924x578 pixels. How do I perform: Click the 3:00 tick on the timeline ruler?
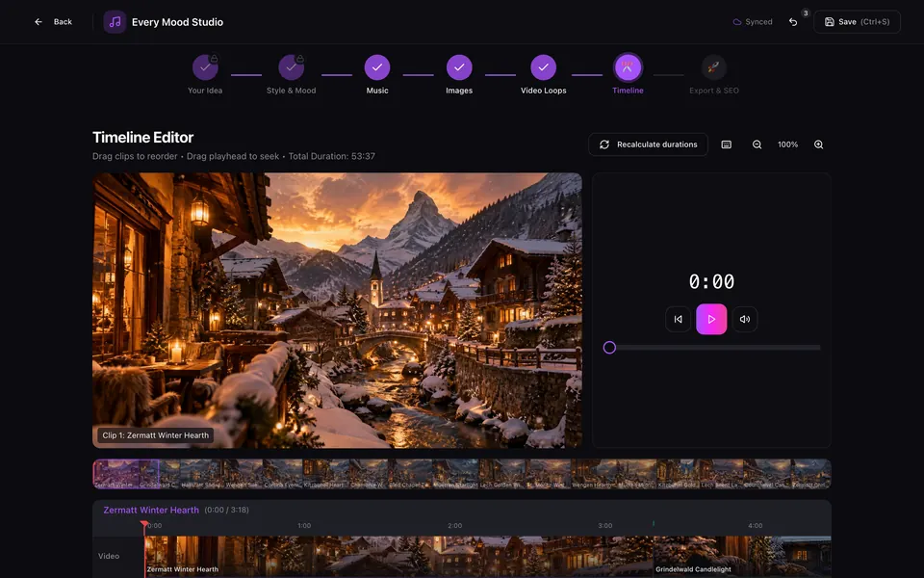(x=604, y=526)
